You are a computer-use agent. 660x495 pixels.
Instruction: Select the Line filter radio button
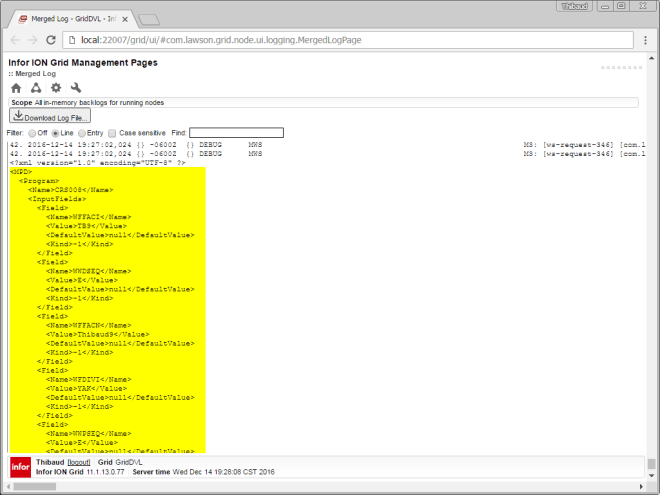pos(56,133)
